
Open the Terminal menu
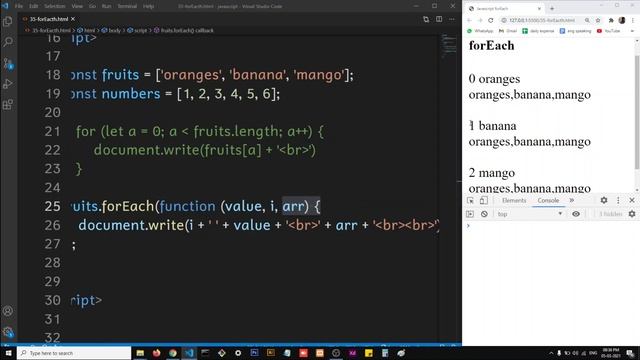tap(127, 6)
